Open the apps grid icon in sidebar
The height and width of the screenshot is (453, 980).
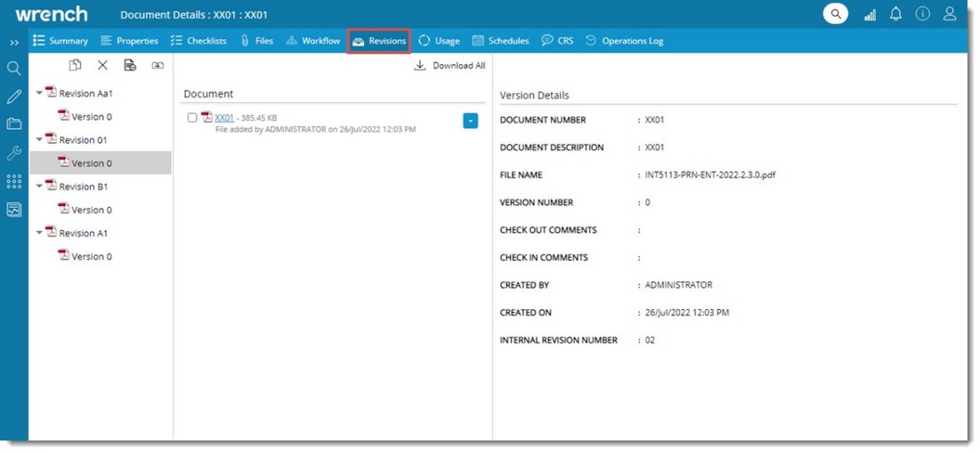point(14,181)
